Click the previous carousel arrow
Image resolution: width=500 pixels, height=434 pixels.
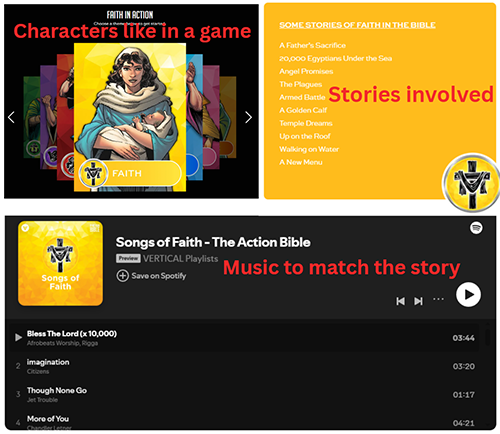tap(11, 117)
